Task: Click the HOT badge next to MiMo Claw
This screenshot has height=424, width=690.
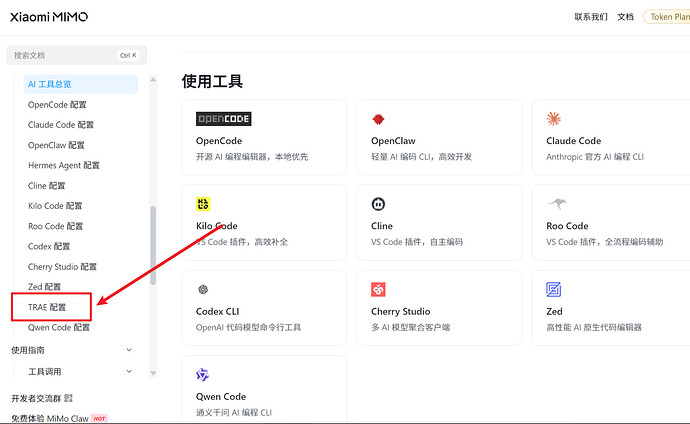Action: [x=99, y=418]
